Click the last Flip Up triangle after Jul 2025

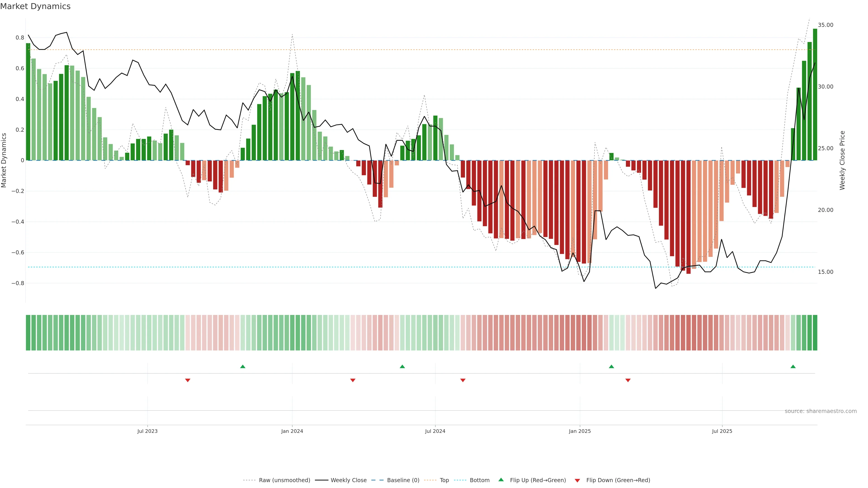[x=793, y=366]
